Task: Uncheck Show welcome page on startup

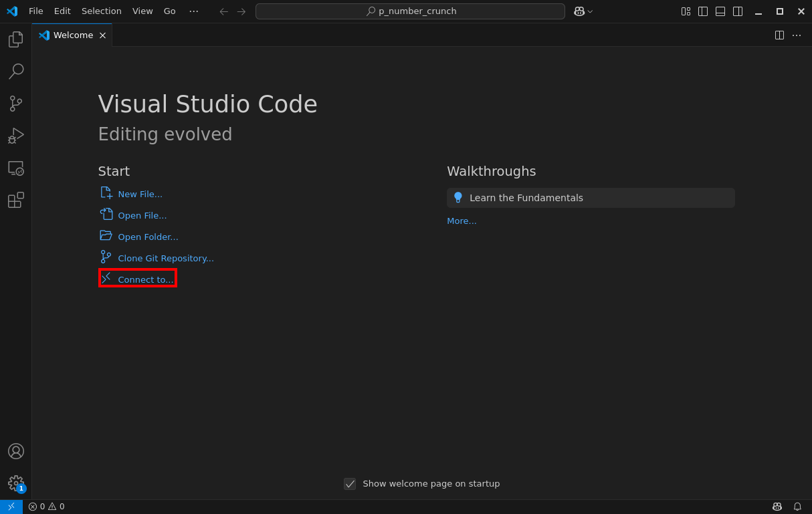Action: pyautogui.click(x=350, y=484)
